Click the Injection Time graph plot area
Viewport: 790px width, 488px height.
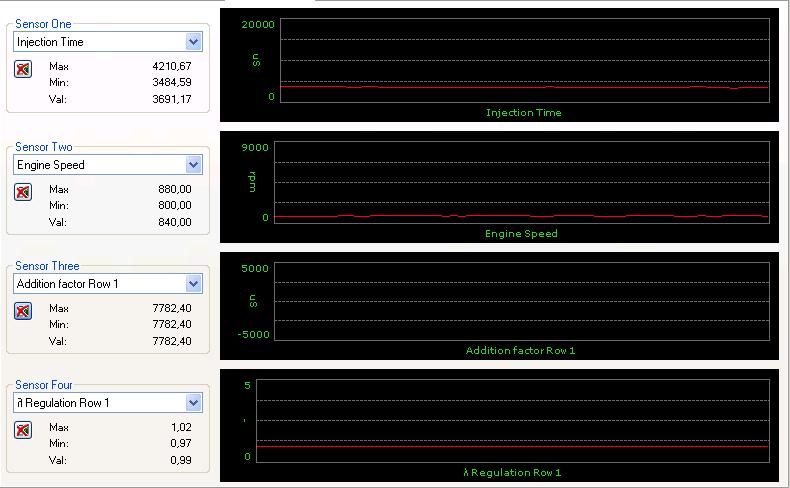click(524, 60)
